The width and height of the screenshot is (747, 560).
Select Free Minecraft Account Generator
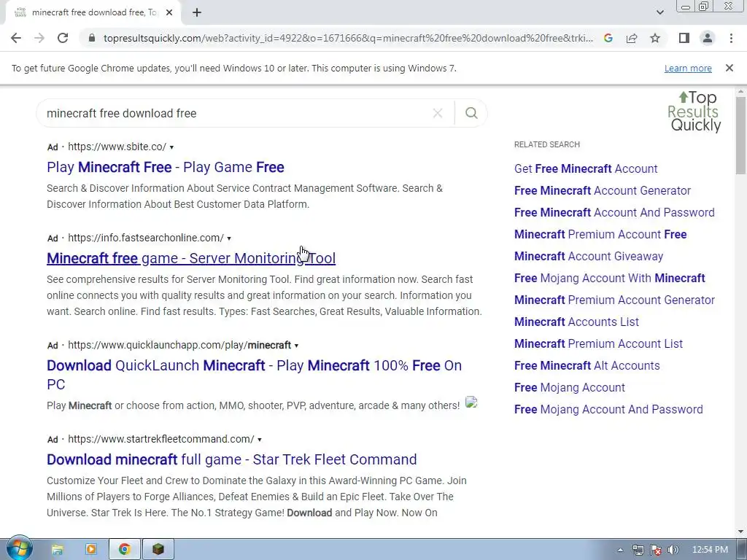(602, 190)
